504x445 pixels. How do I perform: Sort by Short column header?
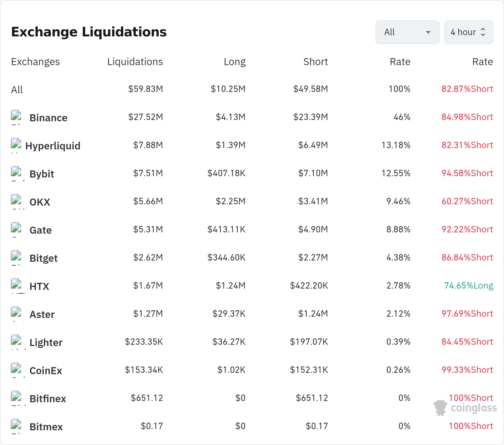316,62
